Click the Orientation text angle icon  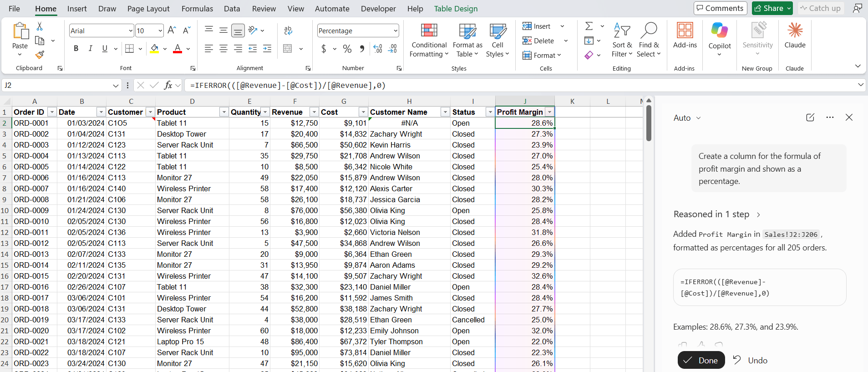coord(253,31)
